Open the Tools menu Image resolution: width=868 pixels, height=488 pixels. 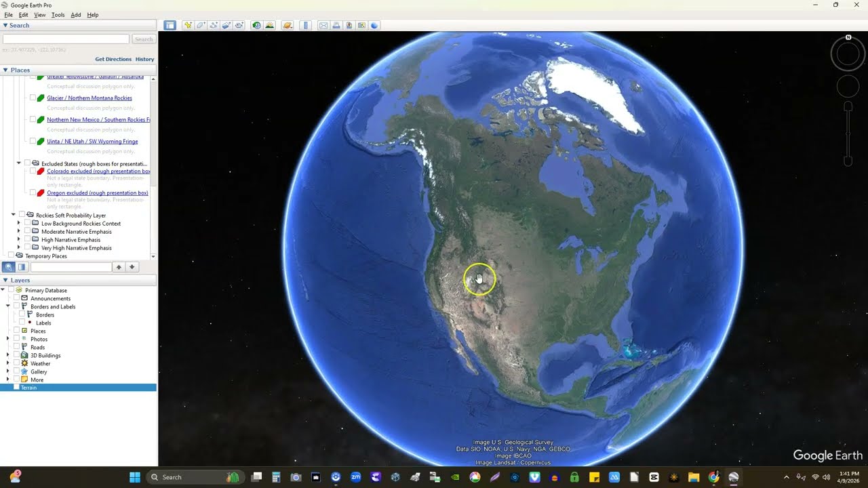58,15
